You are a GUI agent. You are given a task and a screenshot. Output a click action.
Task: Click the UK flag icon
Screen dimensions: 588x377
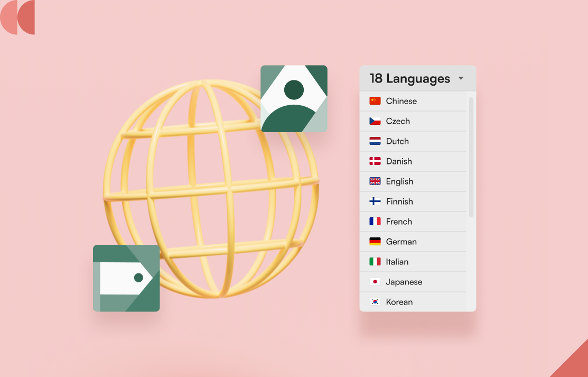pyautogui.click(x=375, y=181)
